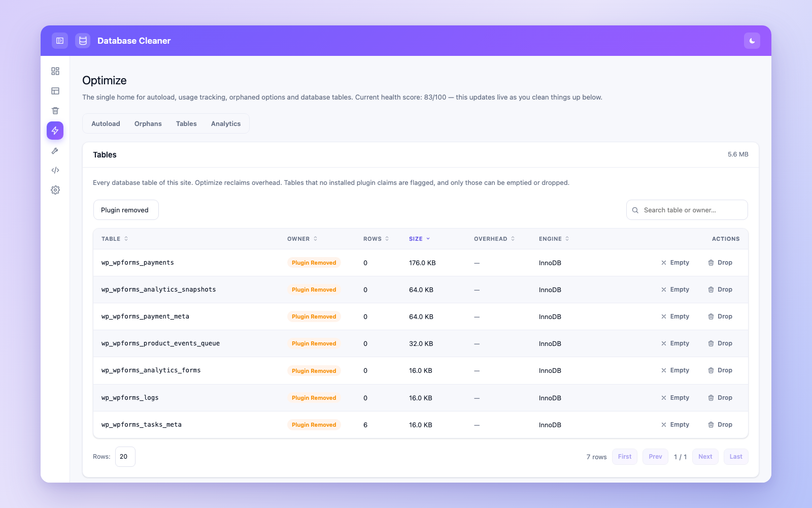812x508 pixels.
Task: Sort by the OVERHEAD column header
Action: [x=494, y=239]
